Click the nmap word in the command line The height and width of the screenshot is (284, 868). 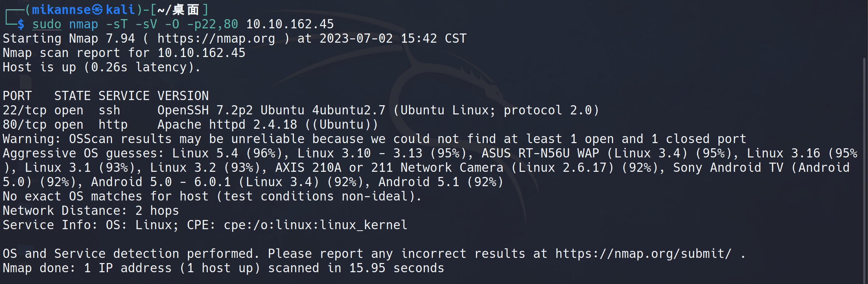84,24
